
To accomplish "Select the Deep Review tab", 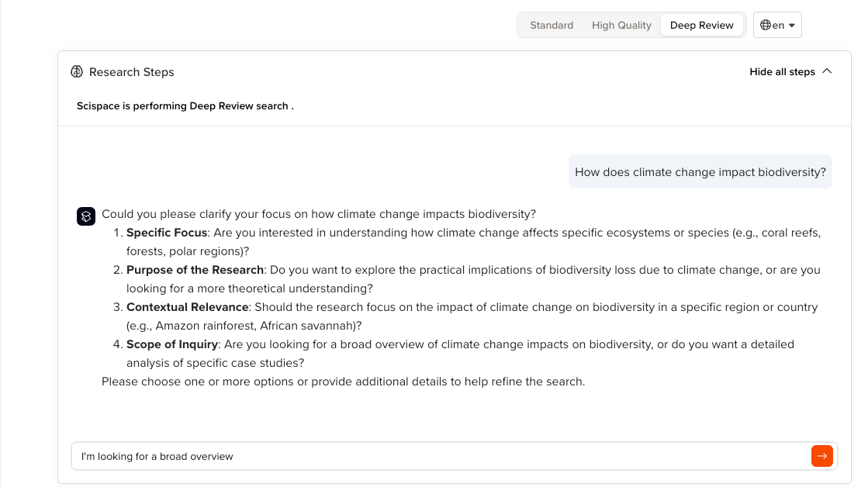I will click(702, 25).
